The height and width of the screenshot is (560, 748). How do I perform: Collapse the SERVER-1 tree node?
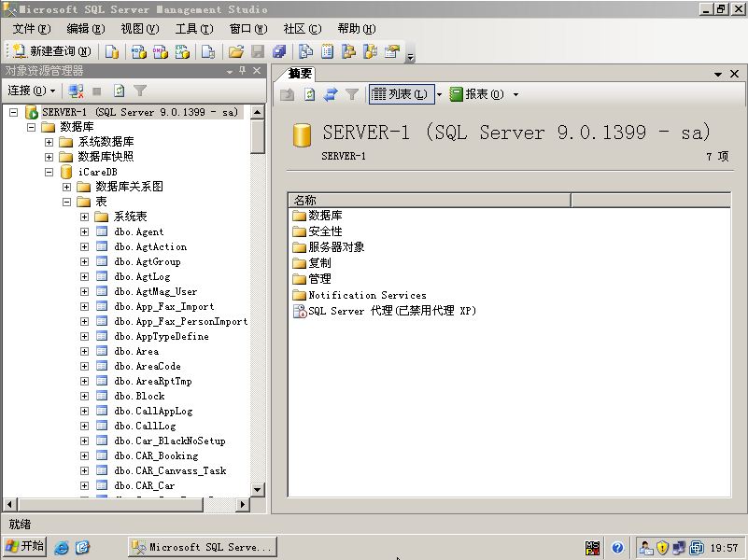point(14,113)
